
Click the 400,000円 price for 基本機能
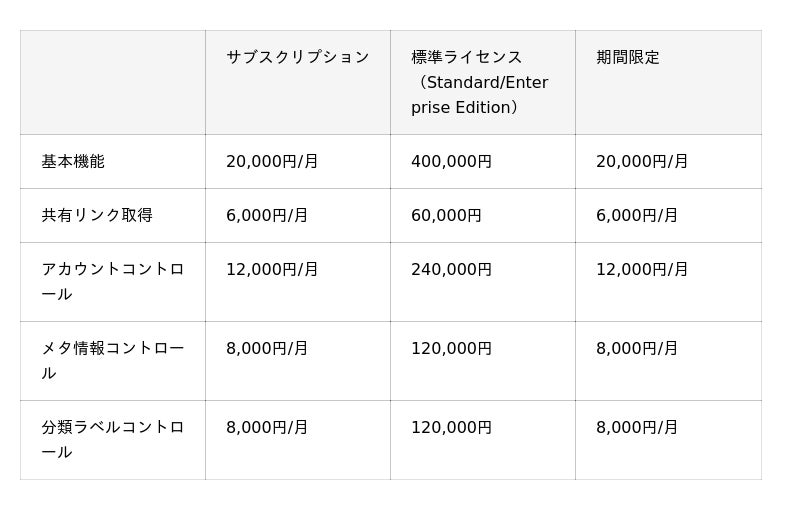(451, 162)
